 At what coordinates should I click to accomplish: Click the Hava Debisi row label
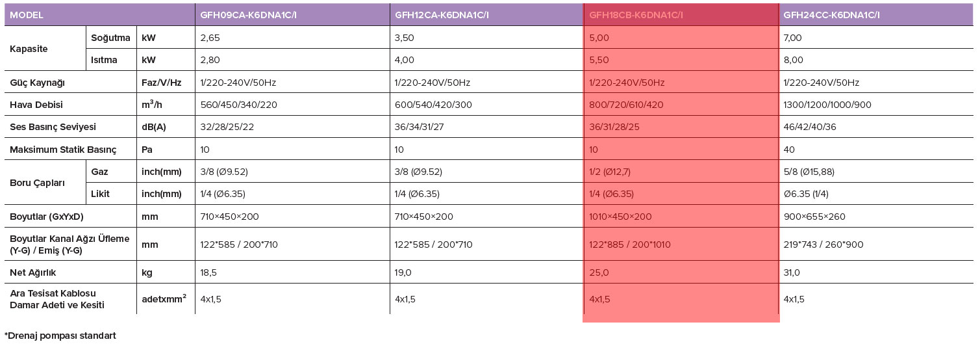click(36, 105)
